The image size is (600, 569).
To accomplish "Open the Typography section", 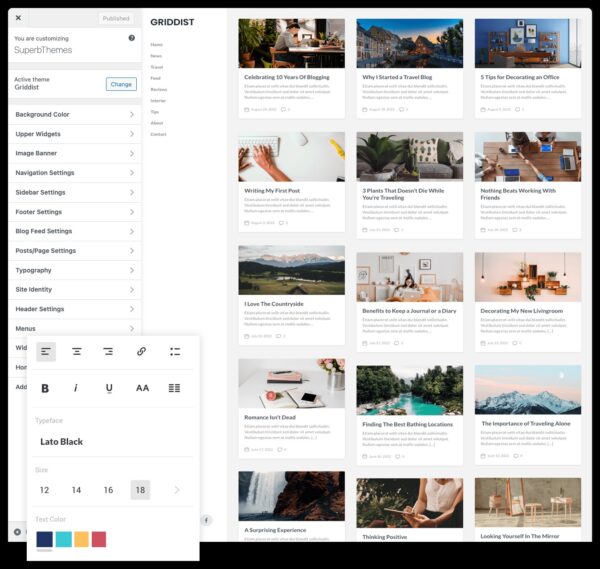I will (x=75, y=270).
